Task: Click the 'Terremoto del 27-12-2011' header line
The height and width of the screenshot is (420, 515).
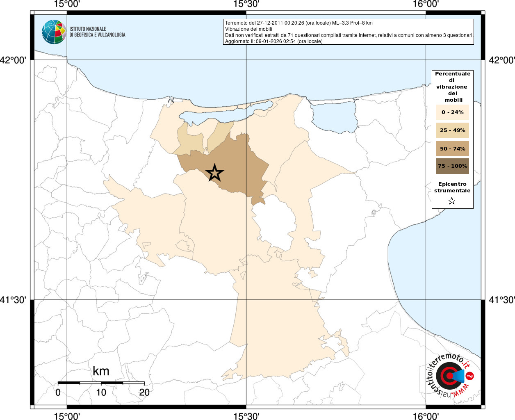Action: [299, 23]
